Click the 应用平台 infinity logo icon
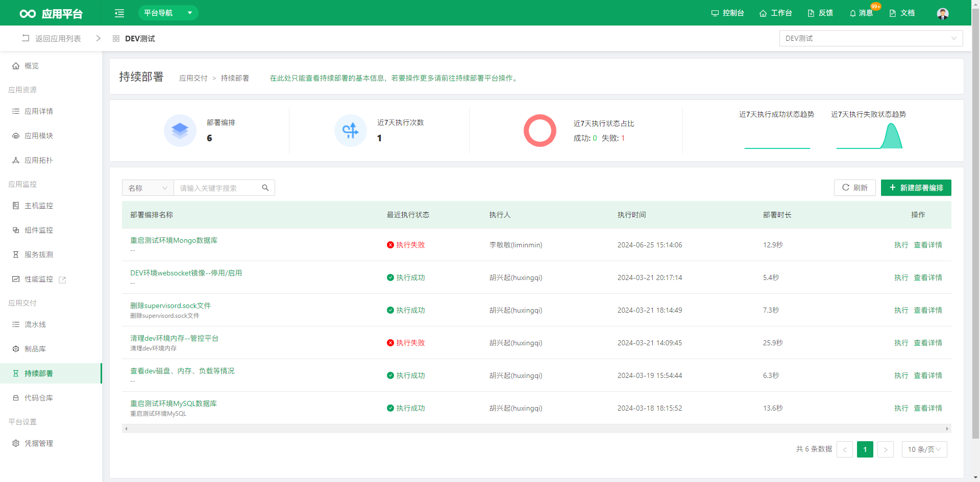980x482 pixels. point(28,14)
